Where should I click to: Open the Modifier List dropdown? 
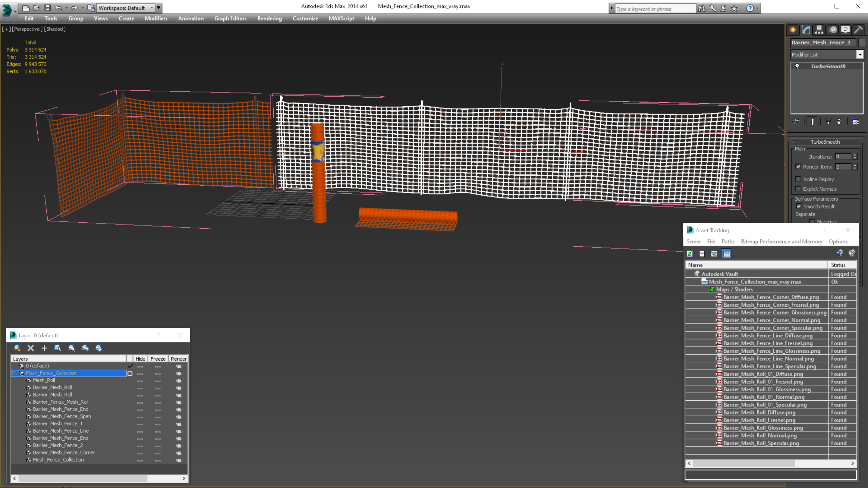[x=860, y=55]
